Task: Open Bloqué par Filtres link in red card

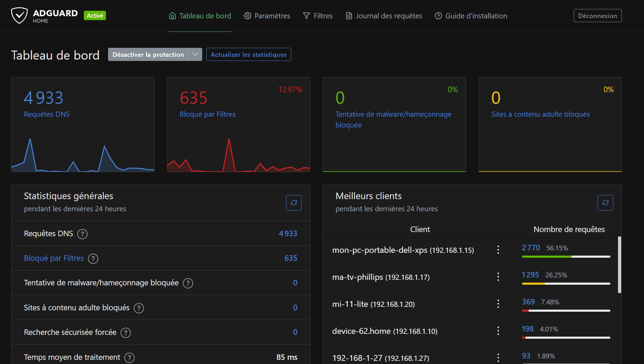Action: (x=207, y=114)
